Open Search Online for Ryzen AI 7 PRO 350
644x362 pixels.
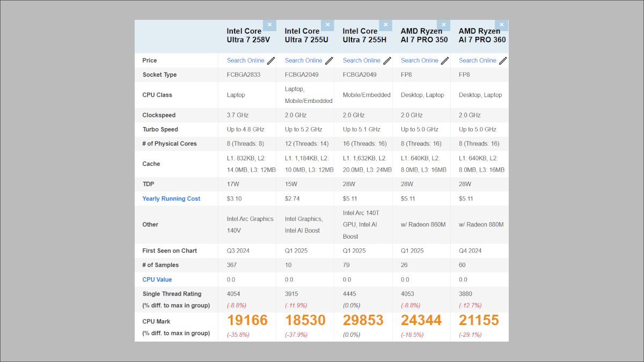420,61
